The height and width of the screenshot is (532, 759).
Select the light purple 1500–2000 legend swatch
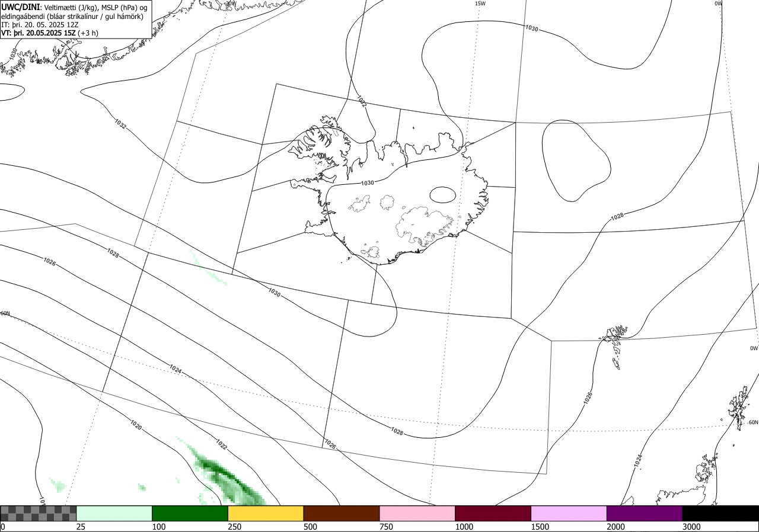coord(569,513)
